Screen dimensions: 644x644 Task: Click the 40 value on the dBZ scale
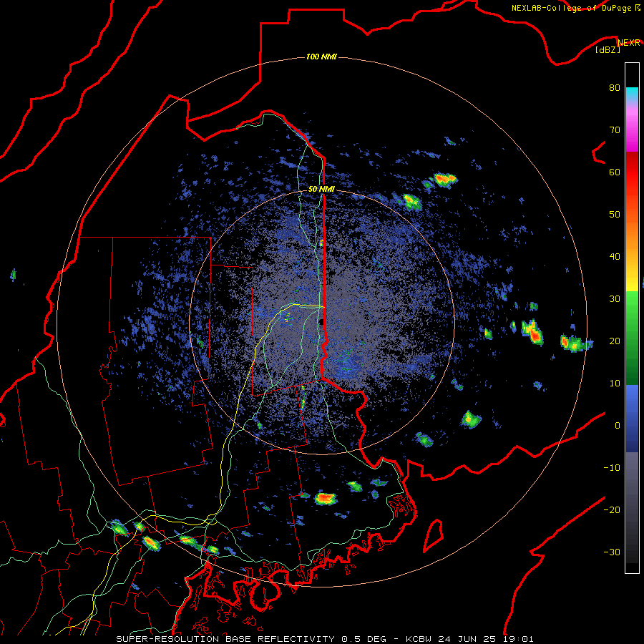pyautogui.click(x=615, y=257)
